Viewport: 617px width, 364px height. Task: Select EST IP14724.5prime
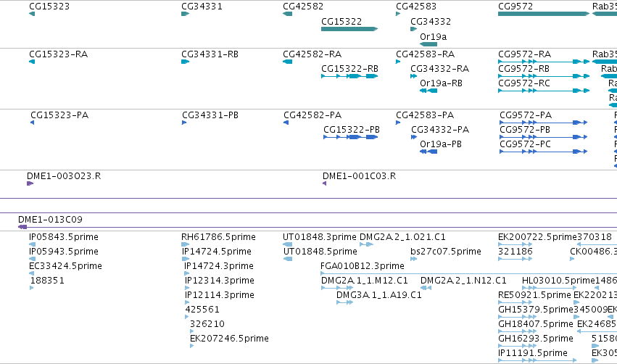217,252
